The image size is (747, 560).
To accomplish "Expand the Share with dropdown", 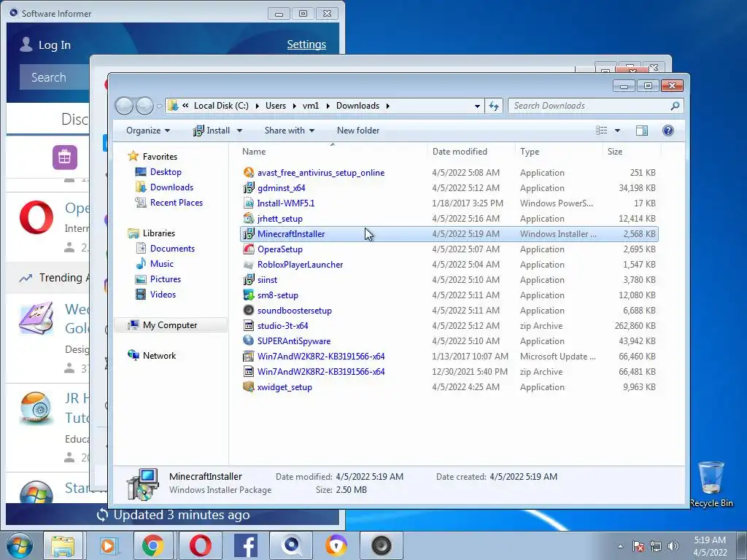I will pyautogui.click(x=289, y=131).
